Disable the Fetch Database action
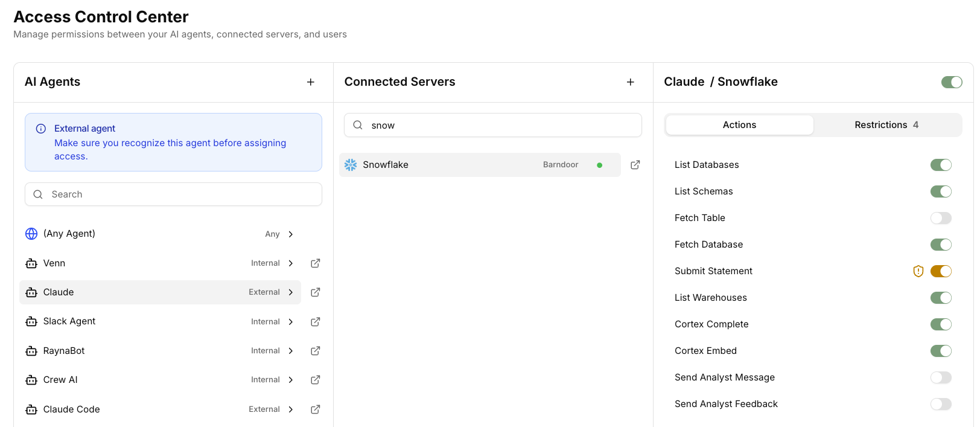The width and height of the screenshot is (980, 427). [941, 245]
